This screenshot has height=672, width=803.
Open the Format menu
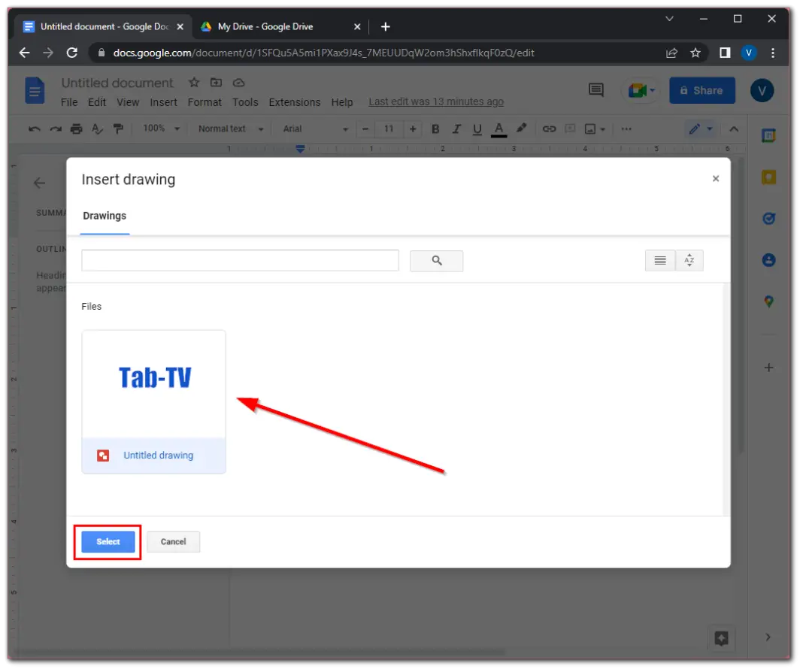coord(205,102)
